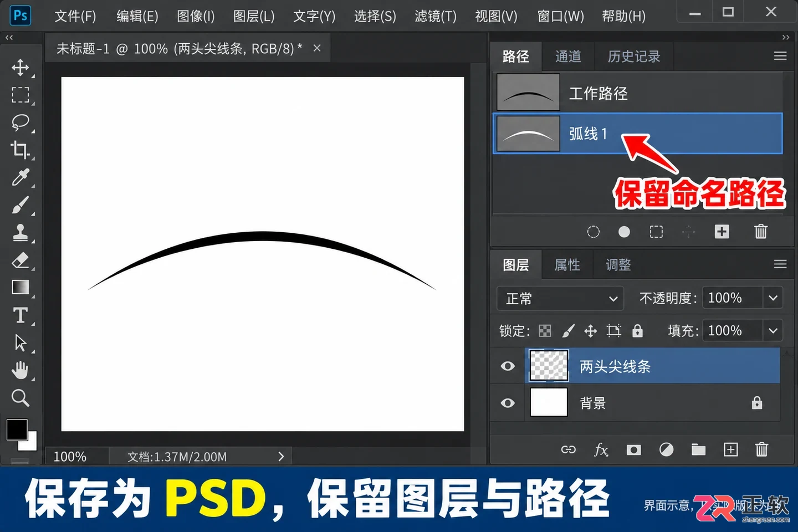Toggle lock image pixels brush icon

569,331
